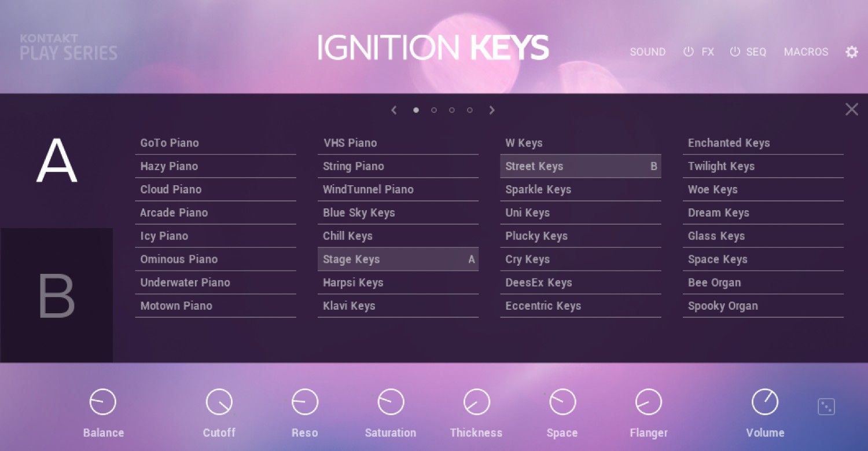Select the second page dot
This screenshot has width=868, height=451.
click(x=433, y=110)
